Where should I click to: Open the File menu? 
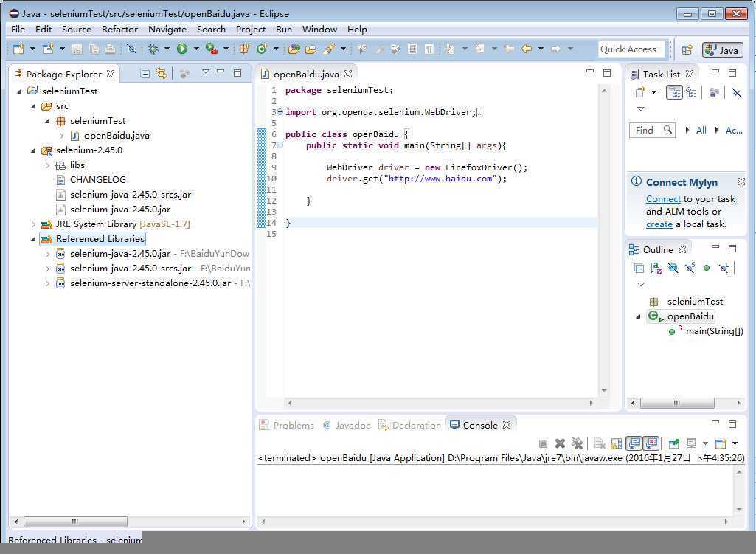(x=18, y=30)
